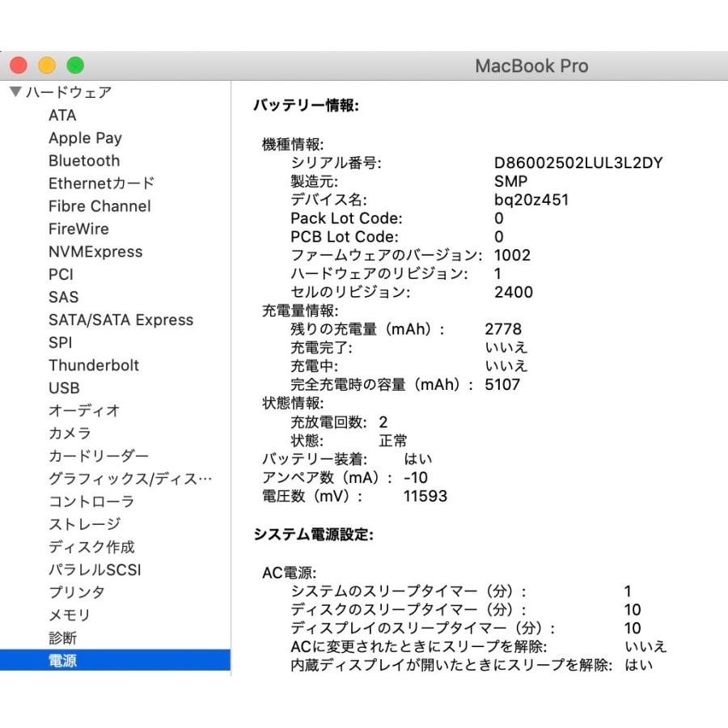Viewport: 728px width, 728px height.
Task: Select the highlighted 電源 sidebar entry
Action: [115, 660]
